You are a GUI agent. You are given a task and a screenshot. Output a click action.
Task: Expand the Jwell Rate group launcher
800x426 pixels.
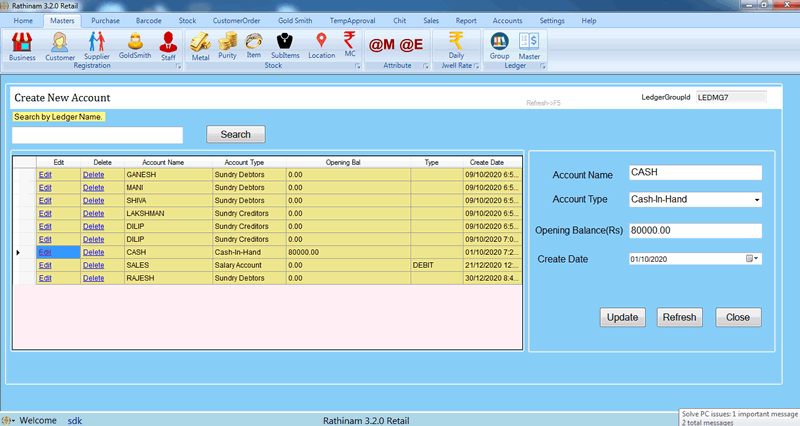476,66
